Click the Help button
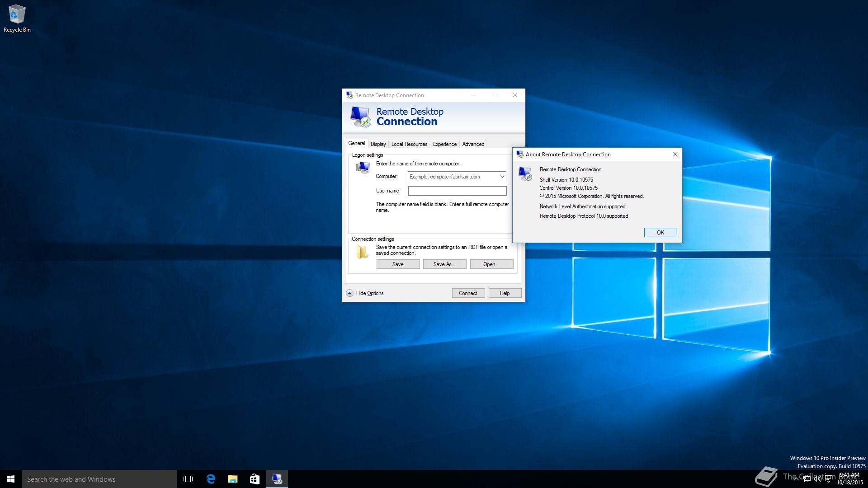This screenshot has height=488, width=868. (x=505, y=293)
